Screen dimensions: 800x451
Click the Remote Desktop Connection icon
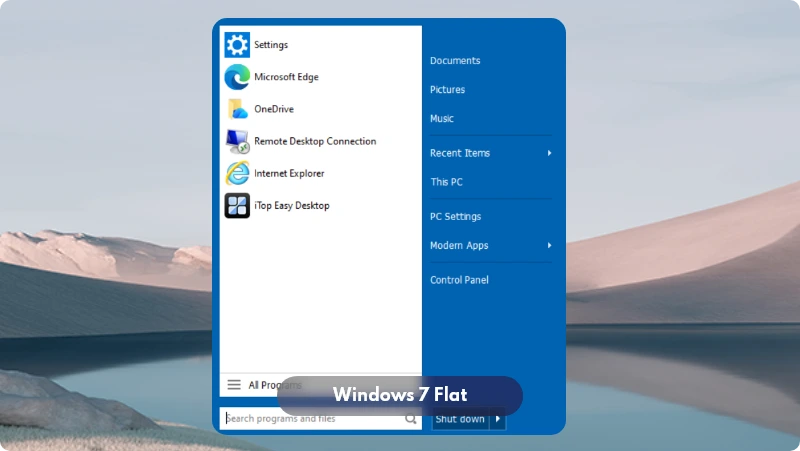237,141
